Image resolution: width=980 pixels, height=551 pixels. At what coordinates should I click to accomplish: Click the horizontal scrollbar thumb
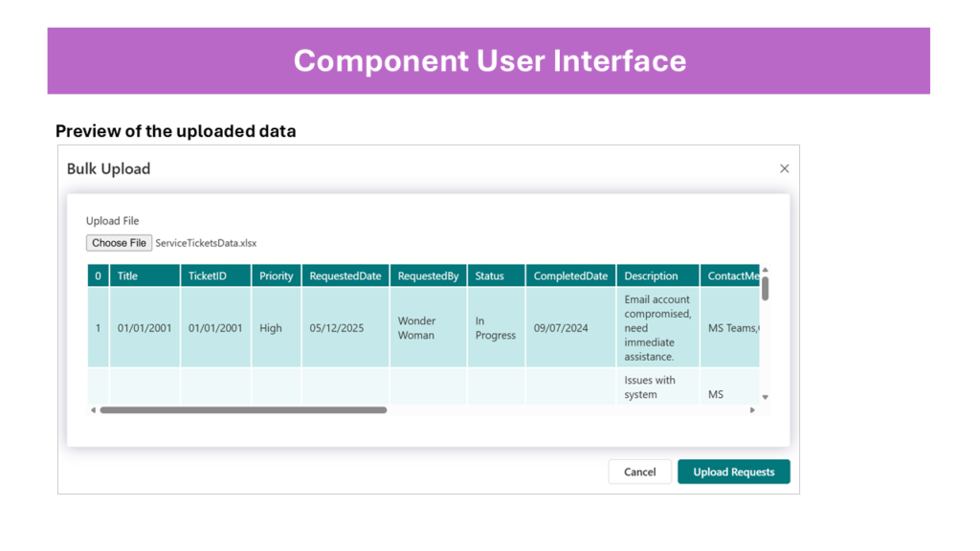pyautogui.click(x=243, y=410)
